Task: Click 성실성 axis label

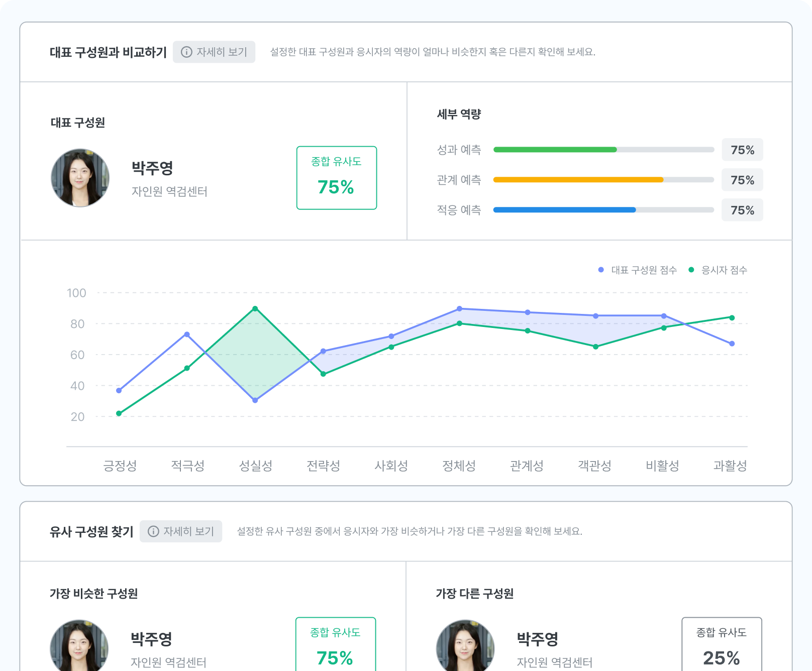Action: pyautogui.click(x=255, y=466)
